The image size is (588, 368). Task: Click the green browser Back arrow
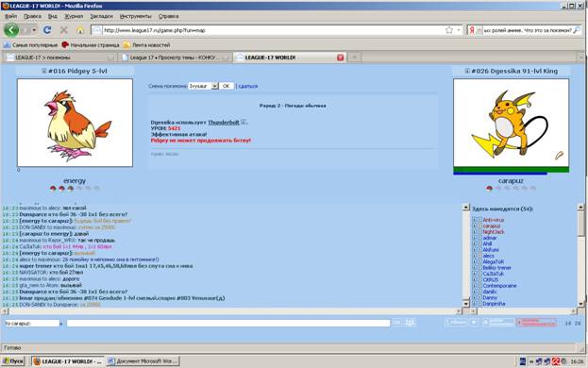click(x=11, y=30)
